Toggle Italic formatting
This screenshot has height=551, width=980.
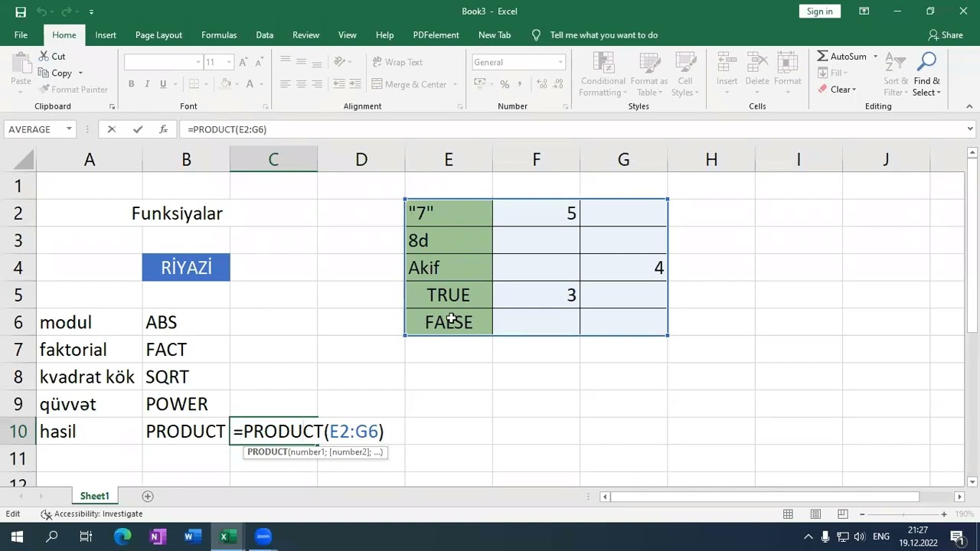(x=147, y=84)
